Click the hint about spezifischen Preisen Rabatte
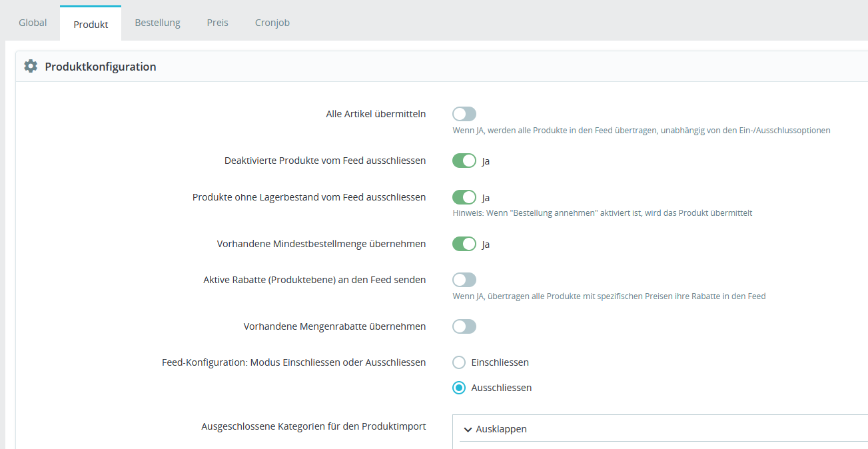 (x=609, y=296)
